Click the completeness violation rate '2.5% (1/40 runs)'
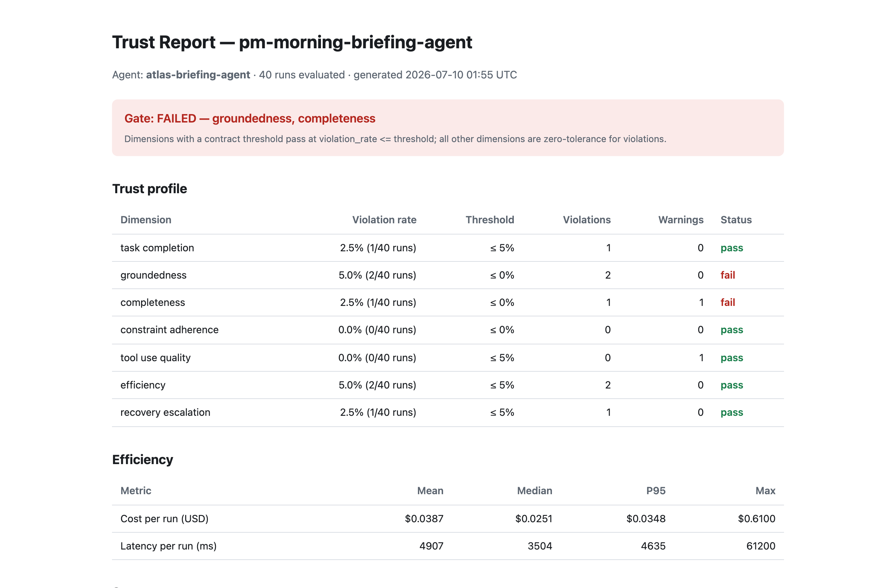Screen dimensions: 896x588 [x=378, y=302]
